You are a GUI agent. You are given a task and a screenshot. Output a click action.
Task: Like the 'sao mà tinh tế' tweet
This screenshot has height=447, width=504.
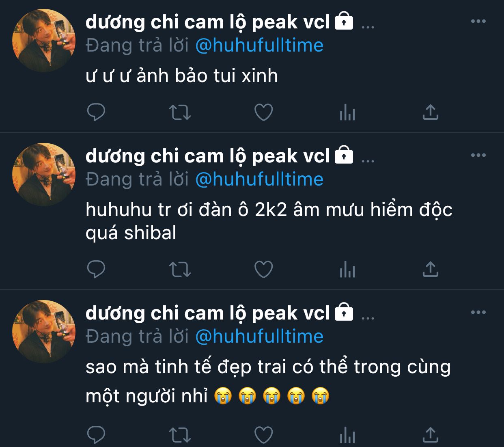263,435
